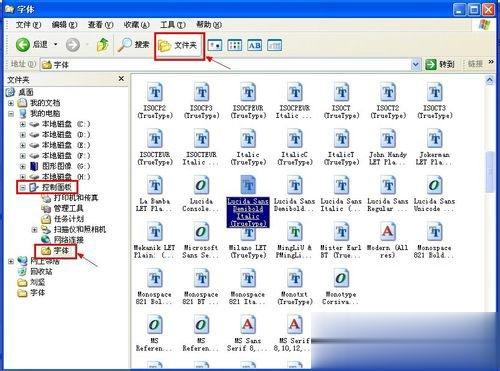Screen dimensions: 500x371
Task: Open the address bar dropdown arrow
Action: pos(415,64)
